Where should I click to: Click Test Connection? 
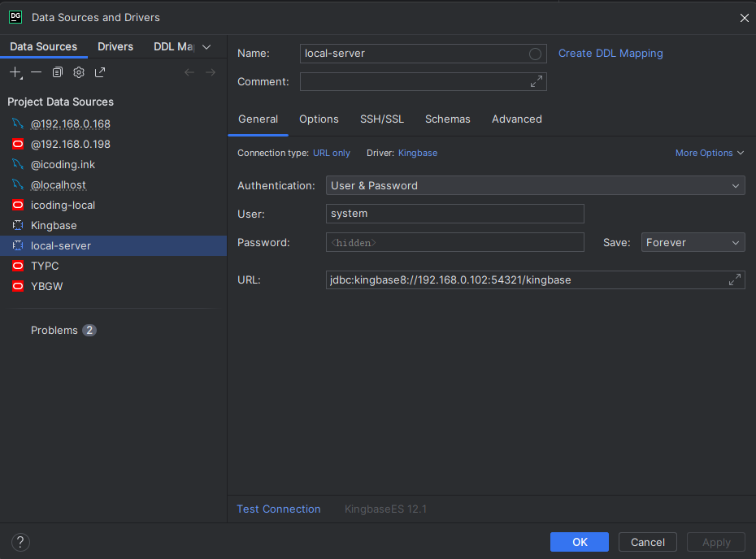coord(279,509)
